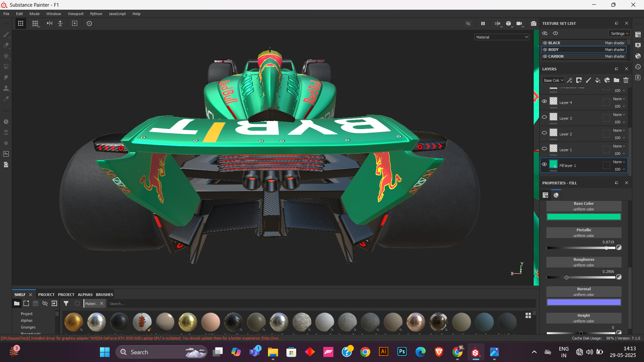Screen dimensions: 644x362
Task: Open Shader Settings sphere icon on right dock
Action: coord(638,56)
